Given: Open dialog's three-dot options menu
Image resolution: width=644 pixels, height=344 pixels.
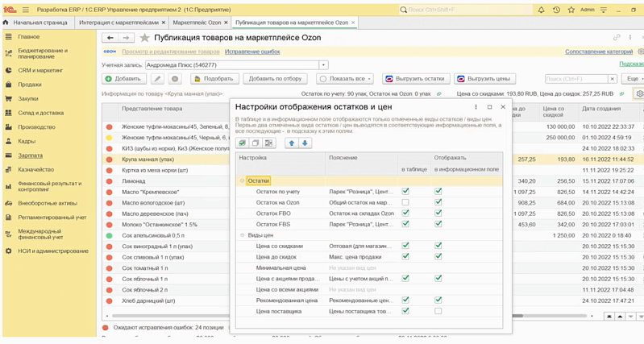Looking at the screenshot, I should 476,106.
